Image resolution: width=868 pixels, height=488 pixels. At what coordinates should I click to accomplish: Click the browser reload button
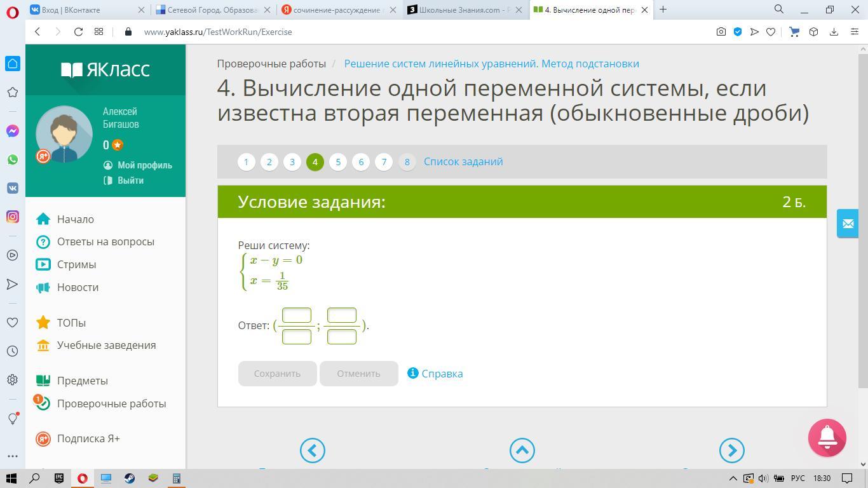click(x=78, y=32)
